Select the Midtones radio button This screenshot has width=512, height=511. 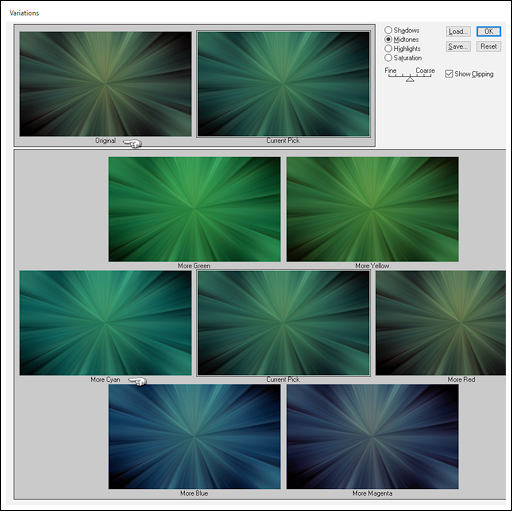click(x=388, y=40)
